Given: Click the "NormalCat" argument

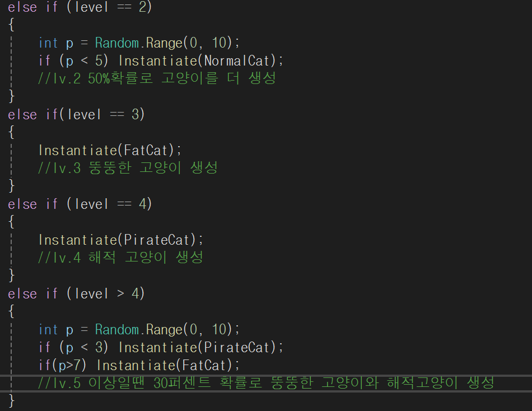Looking at the screenshot, I should [236, 60].
